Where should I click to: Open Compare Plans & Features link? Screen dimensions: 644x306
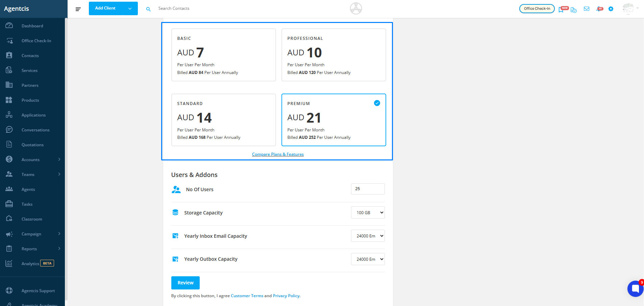coord(278,154)
